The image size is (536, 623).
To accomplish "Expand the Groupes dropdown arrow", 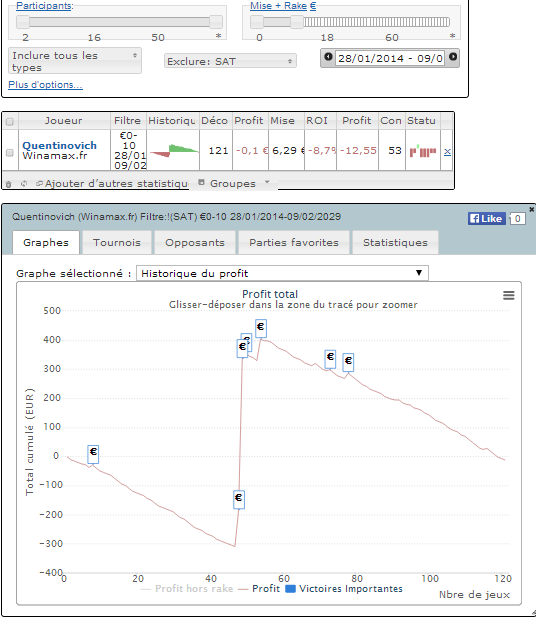I will click(x=267, y=182).
